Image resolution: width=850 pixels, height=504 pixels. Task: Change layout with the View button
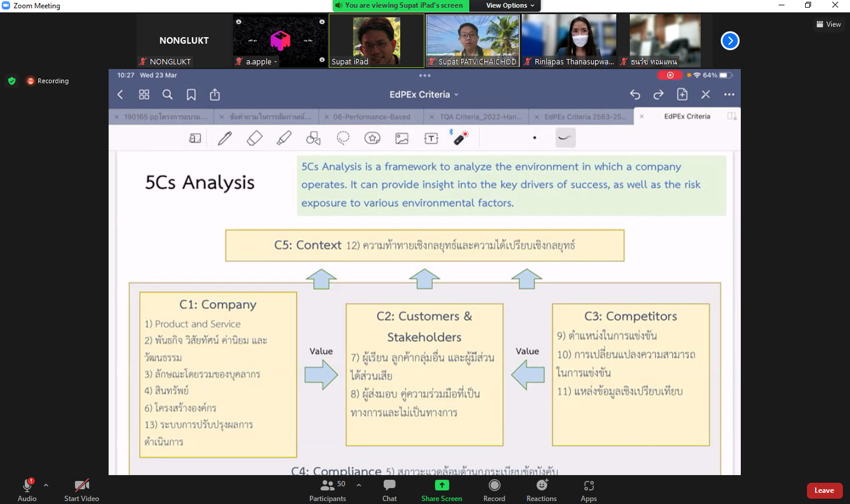[x=829, y=24]
